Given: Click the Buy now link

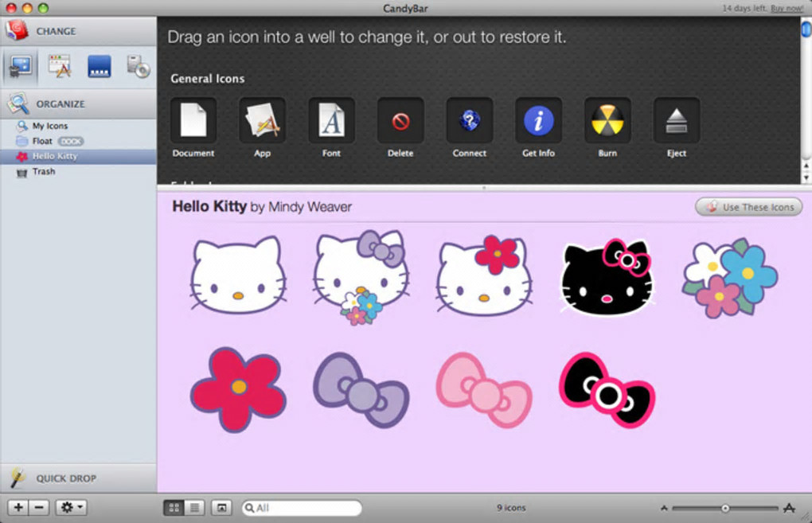Looking at the screenshot, I should (787, 8).
